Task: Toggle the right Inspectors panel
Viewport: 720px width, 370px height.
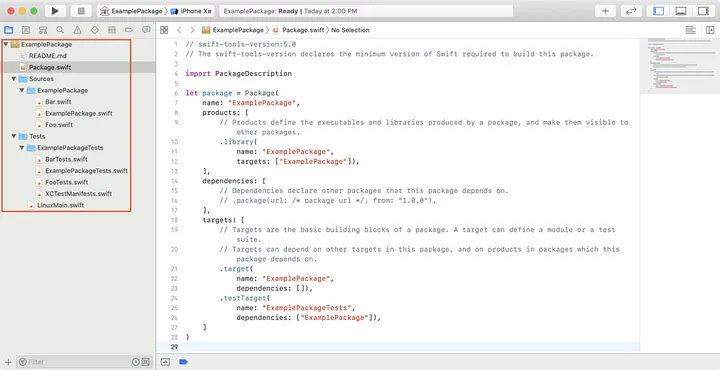Action: tap(703, 11)
